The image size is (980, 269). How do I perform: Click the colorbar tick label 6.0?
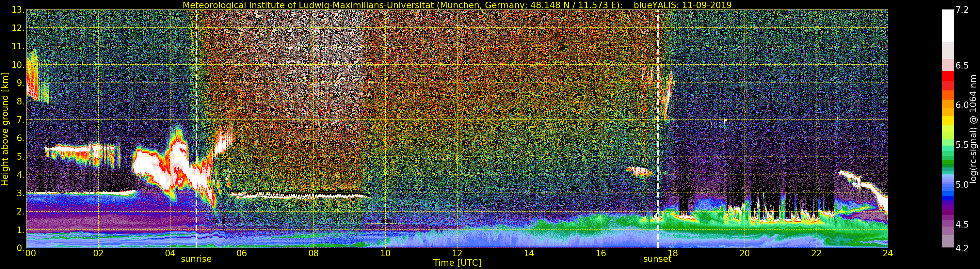(x=962, y=105)
